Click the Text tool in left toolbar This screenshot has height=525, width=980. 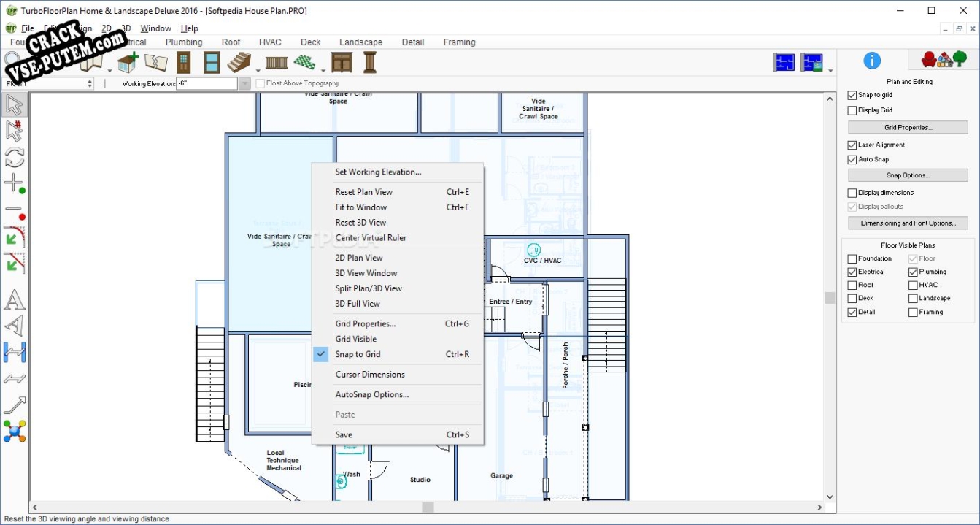click(14, 300)
